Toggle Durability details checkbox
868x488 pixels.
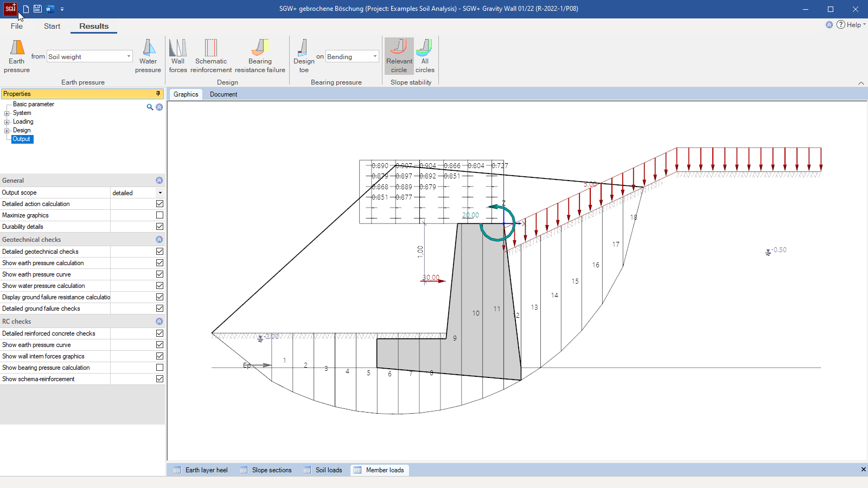click(159, 227)
